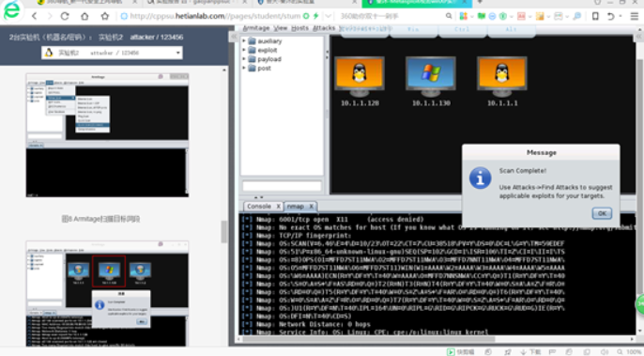Close the nmap tab
The width and height of the screenshot is (644, 356).
pos(311,207)
